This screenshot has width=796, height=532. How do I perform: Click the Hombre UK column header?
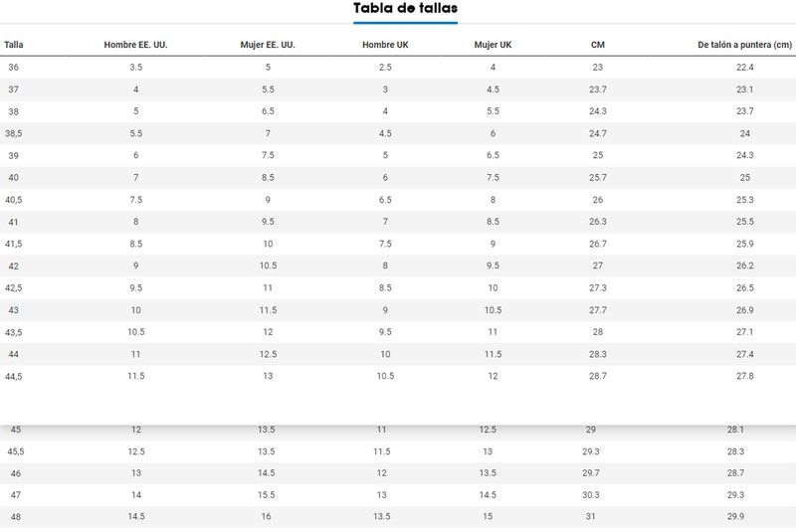[385, 45]
